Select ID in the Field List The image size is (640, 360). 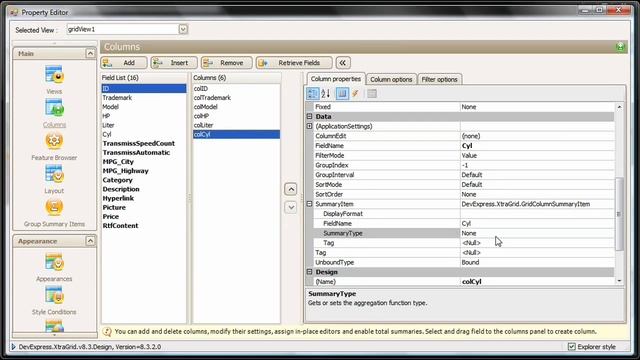tap(144, 89)
